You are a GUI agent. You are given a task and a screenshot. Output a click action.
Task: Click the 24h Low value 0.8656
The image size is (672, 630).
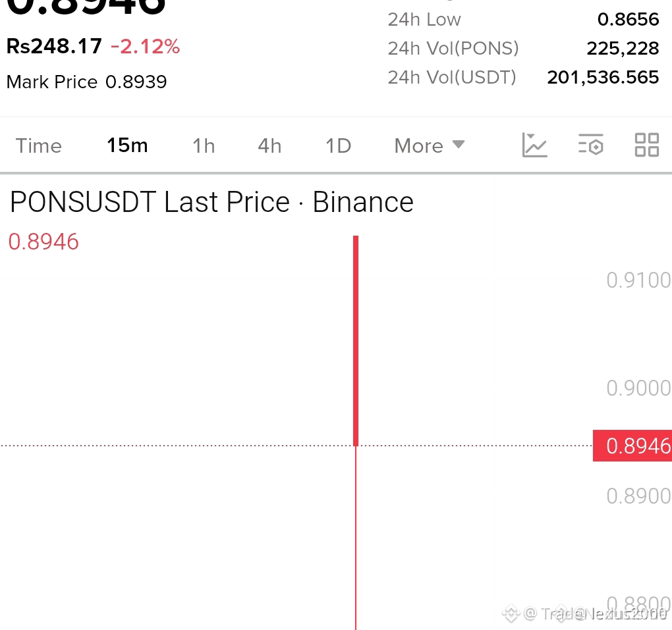pyautogui.click(x=629, y=19)
